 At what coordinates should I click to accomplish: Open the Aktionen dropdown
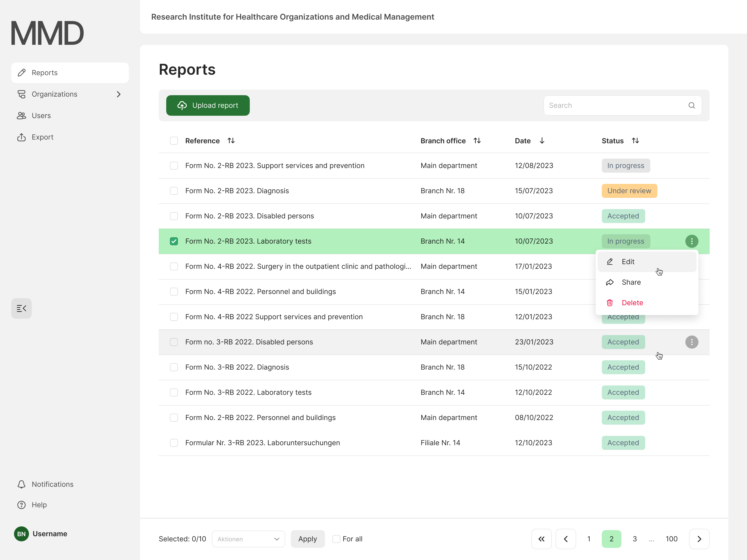pos(248,539)
